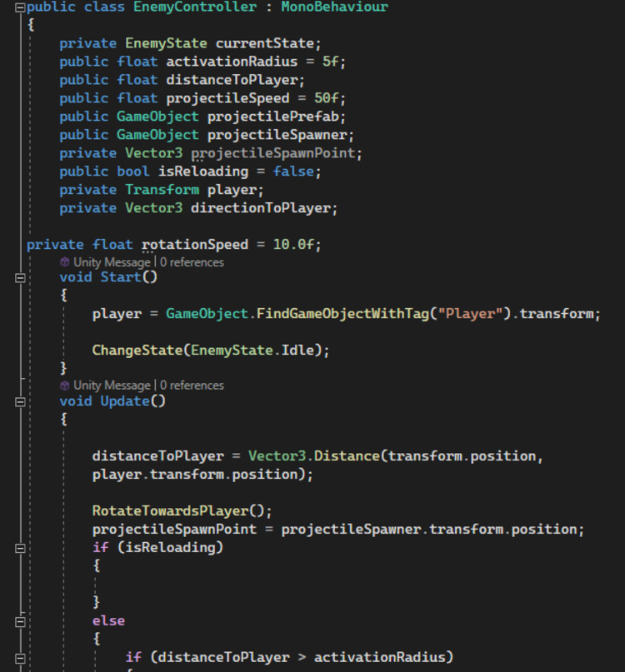Click the Update method name
Viewport: 625px width, 672px height.
coord(125,401)
